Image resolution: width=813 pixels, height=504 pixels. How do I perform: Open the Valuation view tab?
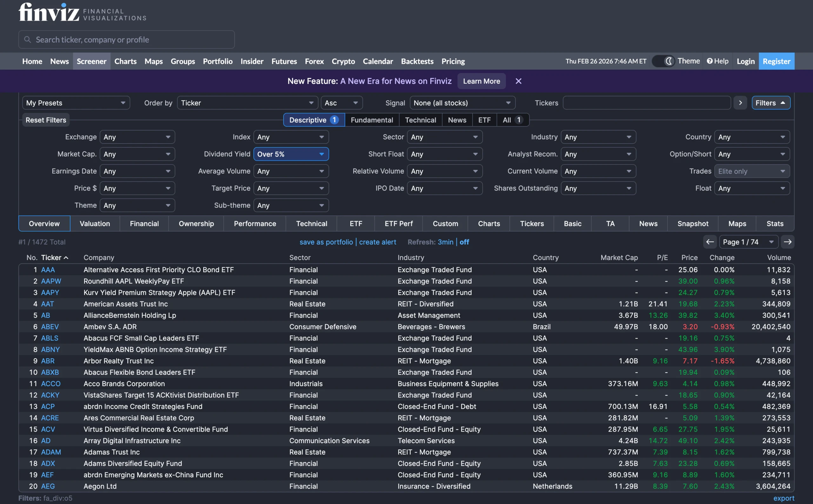pos(95,224)
